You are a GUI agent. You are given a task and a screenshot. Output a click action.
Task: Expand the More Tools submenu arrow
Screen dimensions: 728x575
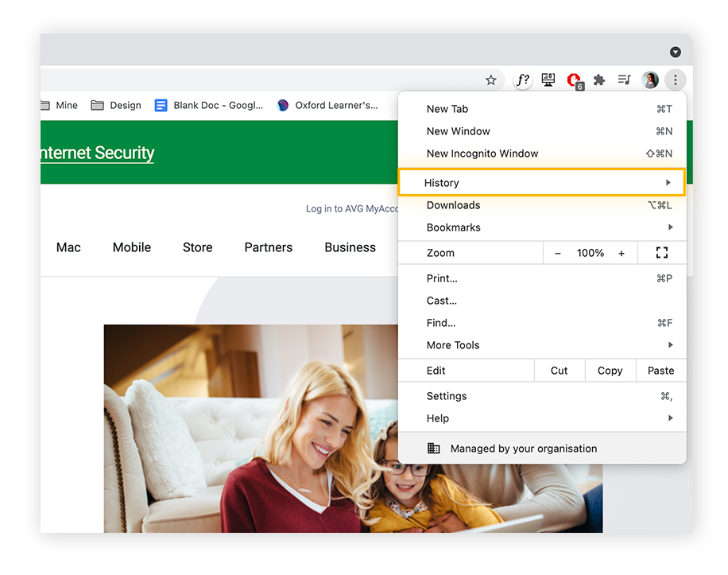(670, 344)
